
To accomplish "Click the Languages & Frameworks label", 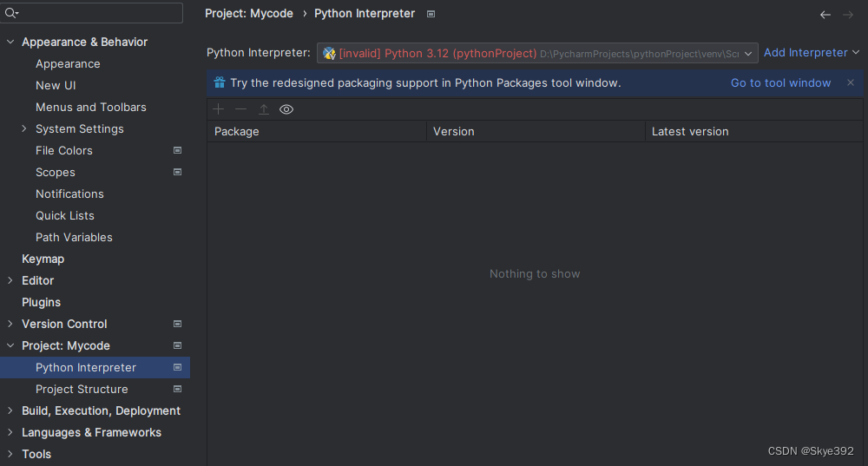I will click(91, 432).
